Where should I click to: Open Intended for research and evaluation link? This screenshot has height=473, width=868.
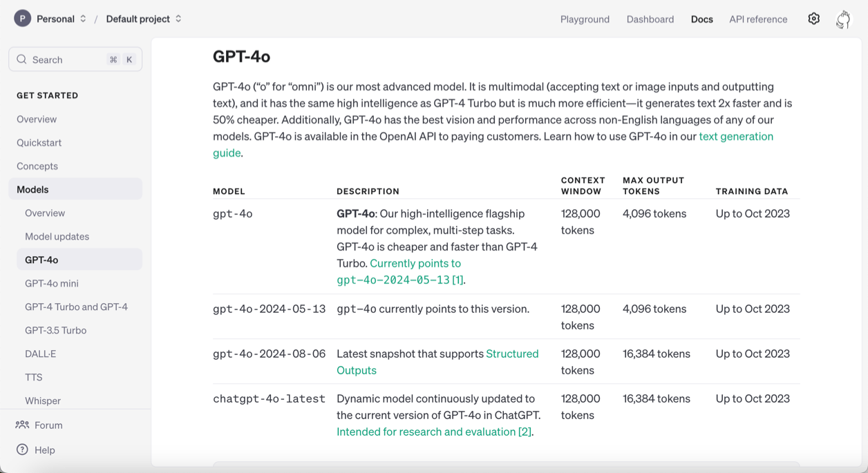[x=434, y=432]
